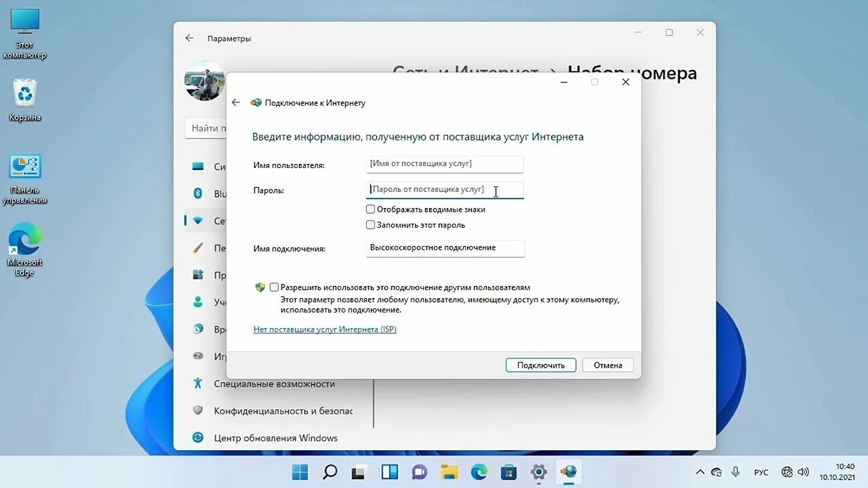
Task: Click the Персонализация brush icon
Action: pyautogui.click(x=197, y=248)
